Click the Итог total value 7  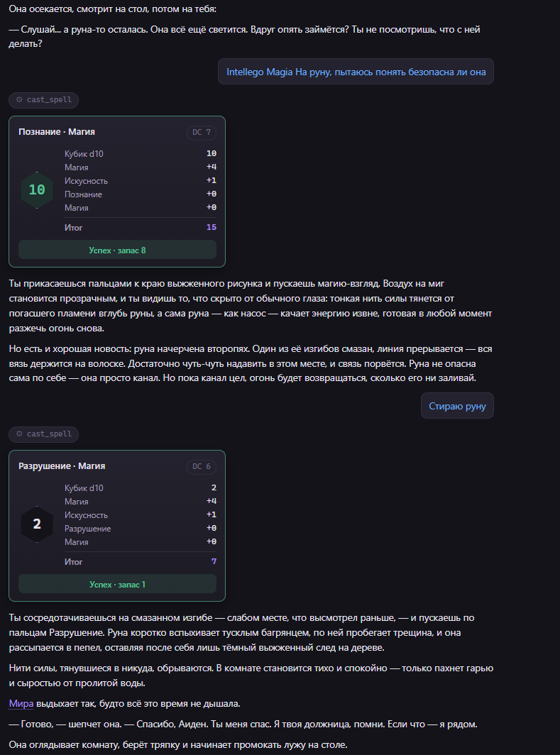pos(214,561)
